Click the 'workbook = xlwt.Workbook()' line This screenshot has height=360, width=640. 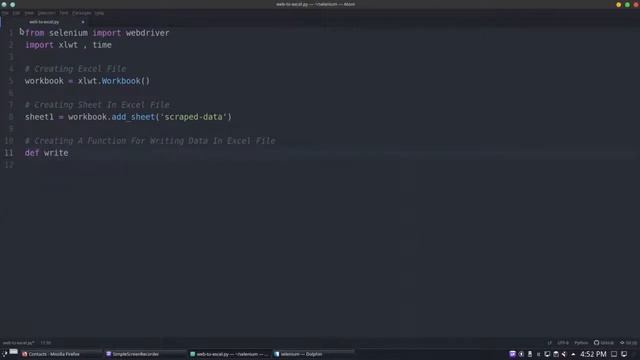[87, 81]
